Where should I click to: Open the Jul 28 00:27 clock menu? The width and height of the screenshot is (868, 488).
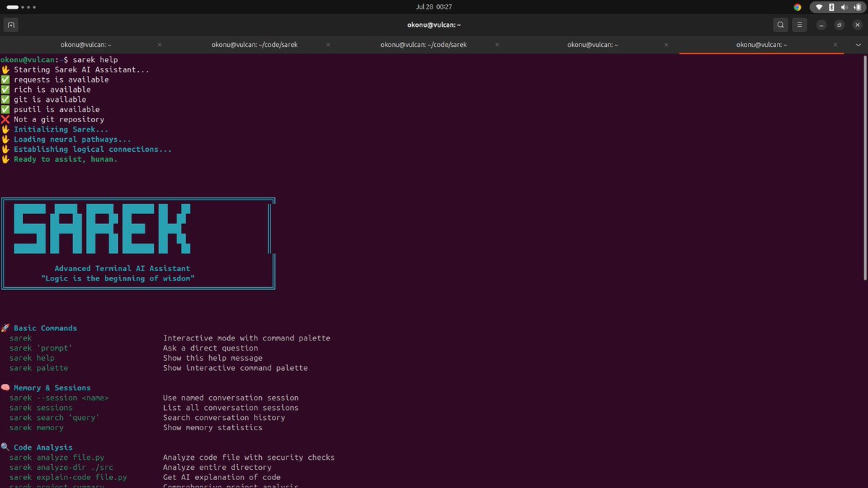[x=434, y=7]
